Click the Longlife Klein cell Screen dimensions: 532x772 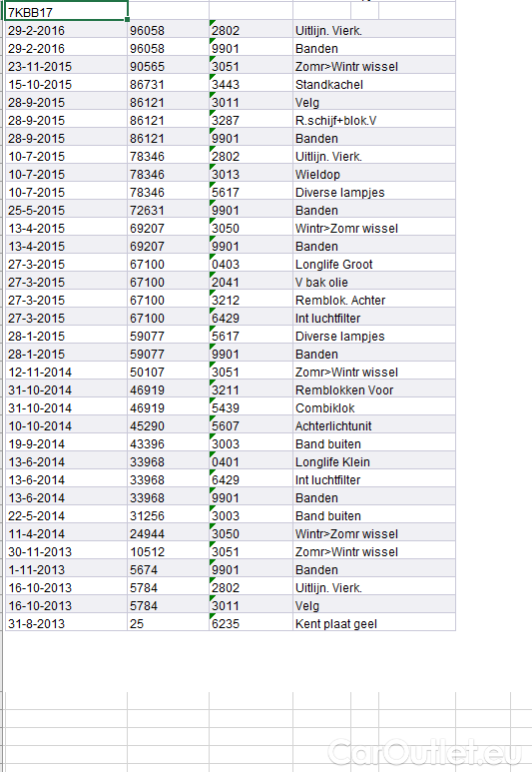[374, 461]
